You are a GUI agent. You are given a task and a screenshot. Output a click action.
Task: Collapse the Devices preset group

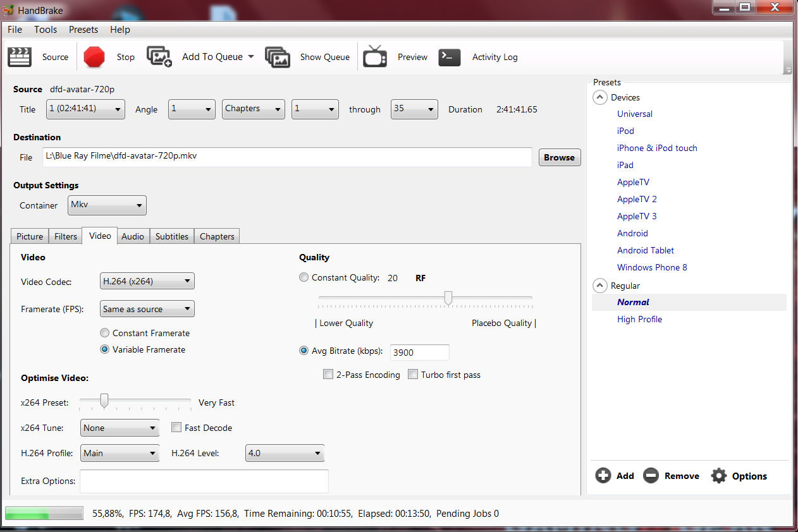coord(599,97)
